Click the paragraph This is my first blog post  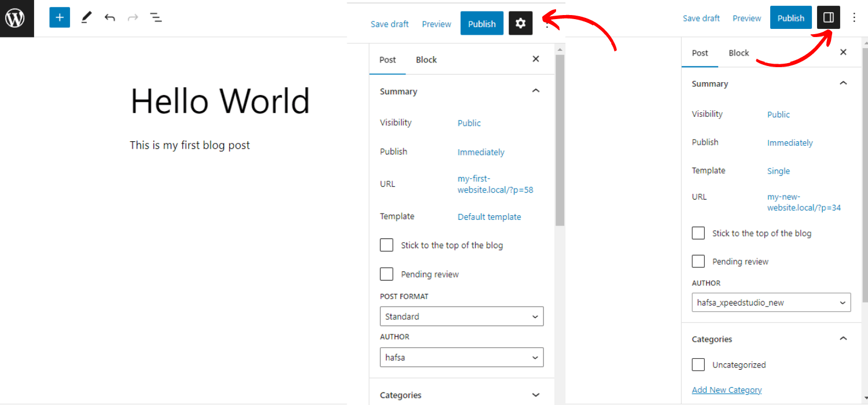tap(190, 145)
